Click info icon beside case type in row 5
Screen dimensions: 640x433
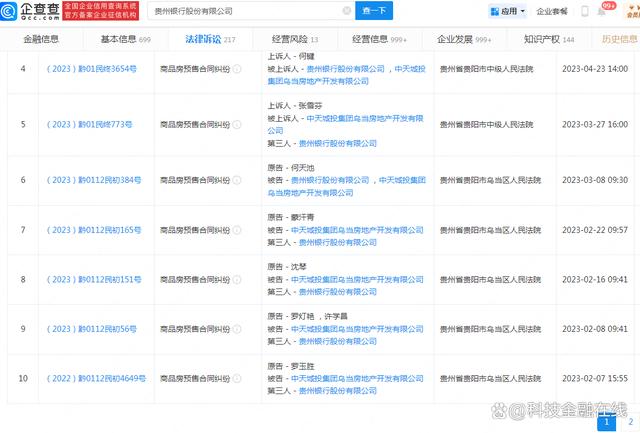point(237,124)
